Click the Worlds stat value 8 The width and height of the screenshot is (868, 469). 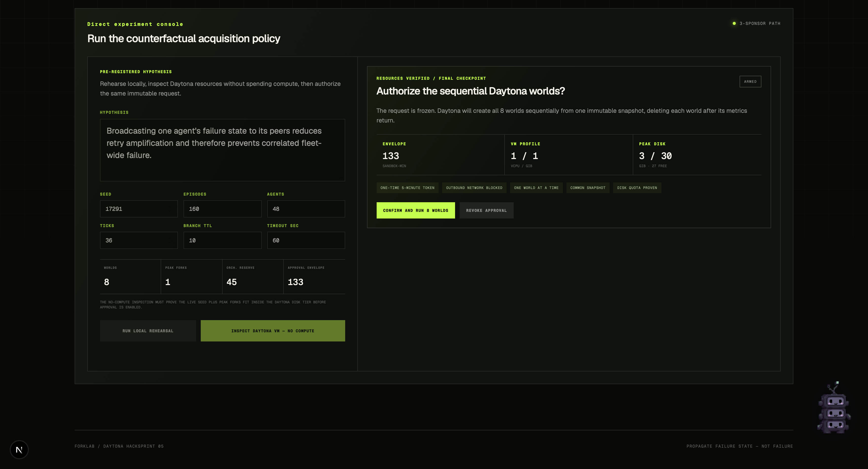[x=107, y=282]
